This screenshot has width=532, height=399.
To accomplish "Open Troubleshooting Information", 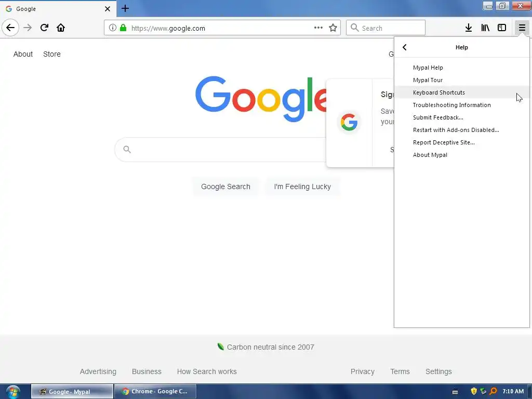I will pyautogui.click(x=461, y=105).
